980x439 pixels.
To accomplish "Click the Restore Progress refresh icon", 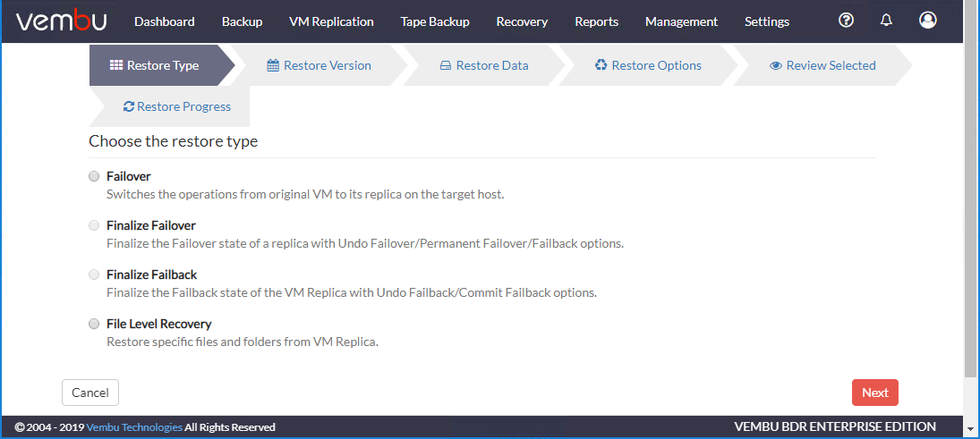I will tap(129, 106).
